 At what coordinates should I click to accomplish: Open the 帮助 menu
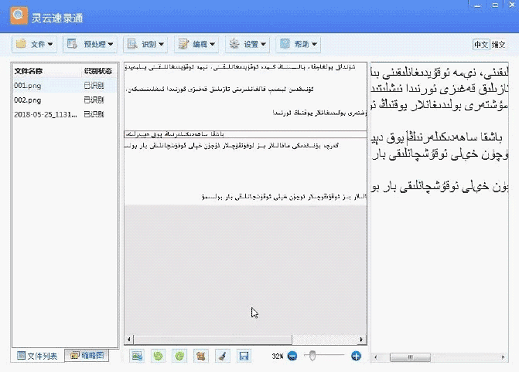click(298, 44)
